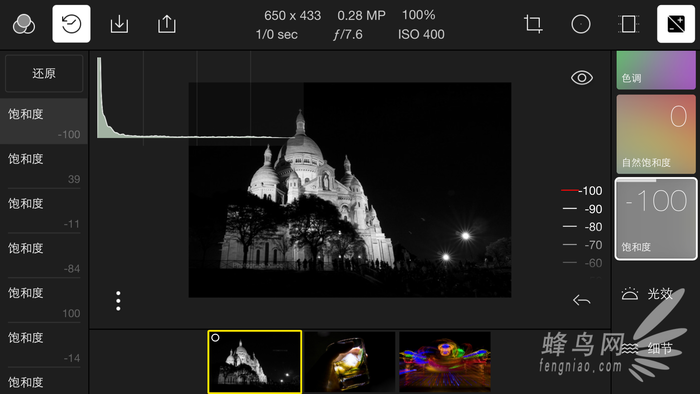Open the color filters circles icon
The width and height of the screenshot is (700, 394).
24,24
